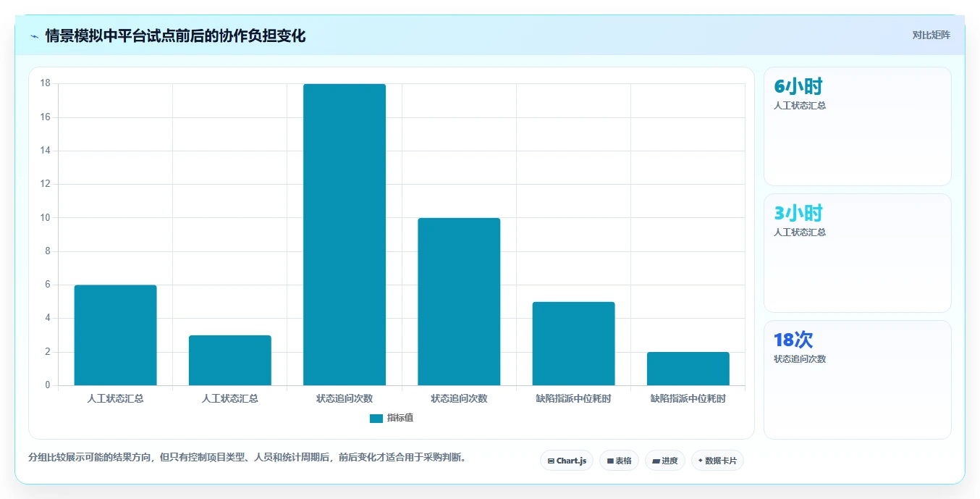Viewport: 980px width, 499px height.
Task: Click the y-axis label 2
Action: (x=48, y=352)
